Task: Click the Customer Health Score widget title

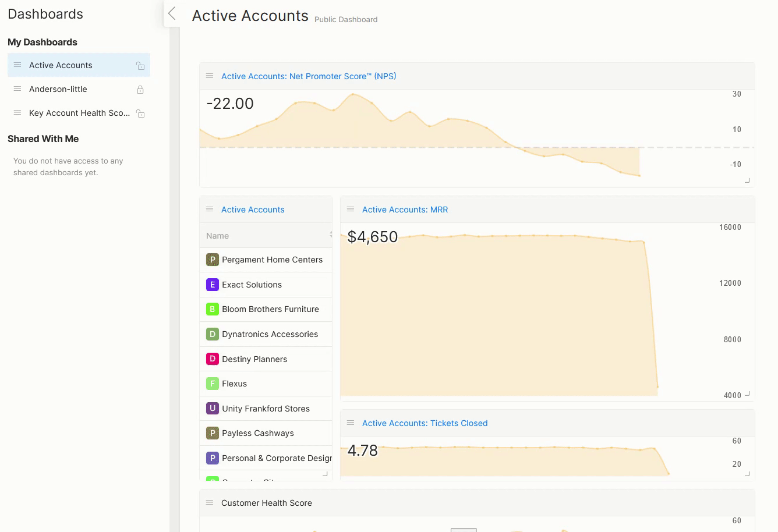Action: point(267,503)
